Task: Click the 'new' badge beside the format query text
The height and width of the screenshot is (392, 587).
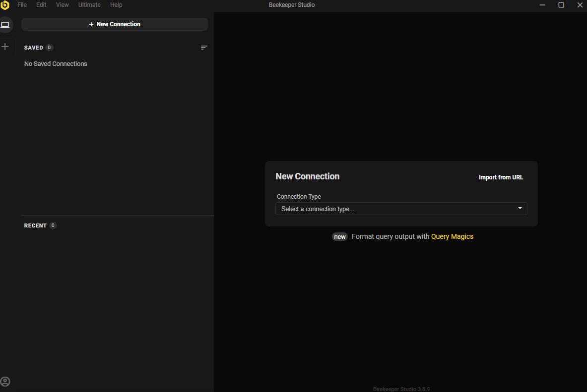Action: (340, 237)
